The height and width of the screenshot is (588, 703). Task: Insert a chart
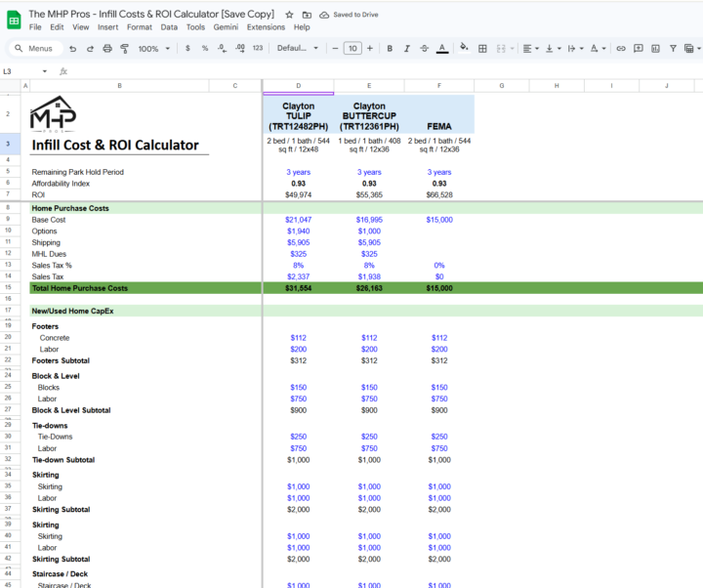click(x=655, y=49)
